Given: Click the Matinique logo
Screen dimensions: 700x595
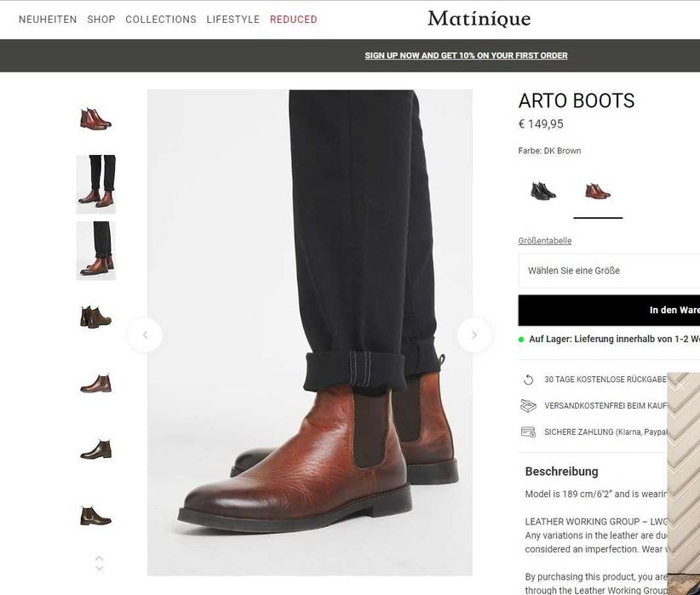Looking at the screenshot, I should [x=479, y=19].
